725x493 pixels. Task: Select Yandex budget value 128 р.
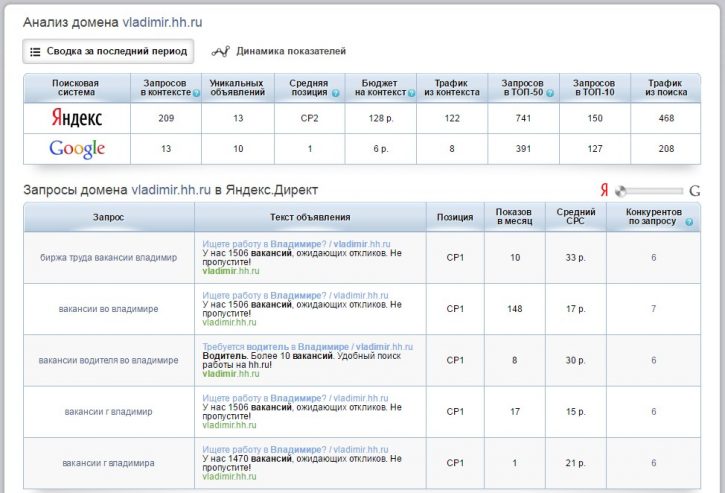click(x=381, y=118)
